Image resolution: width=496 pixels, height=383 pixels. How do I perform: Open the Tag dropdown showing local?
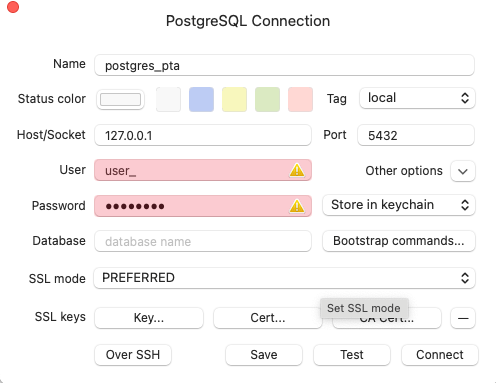[x=417, y=98]
